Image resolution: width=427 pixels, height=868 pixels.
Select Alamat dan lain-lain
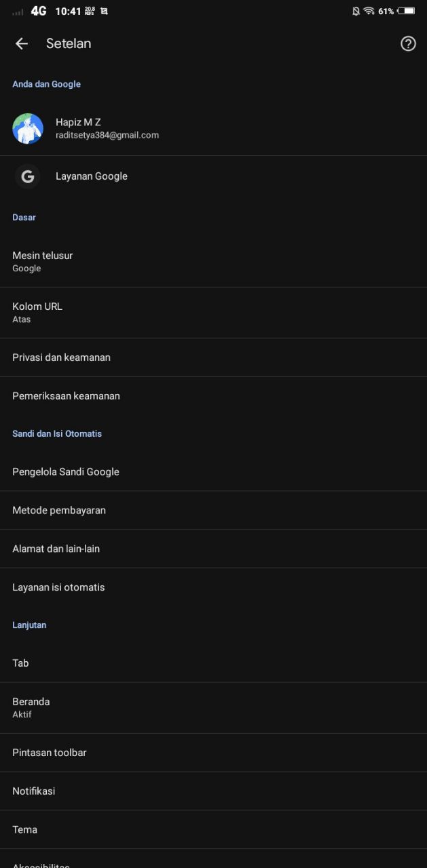[x=213, y=549]
